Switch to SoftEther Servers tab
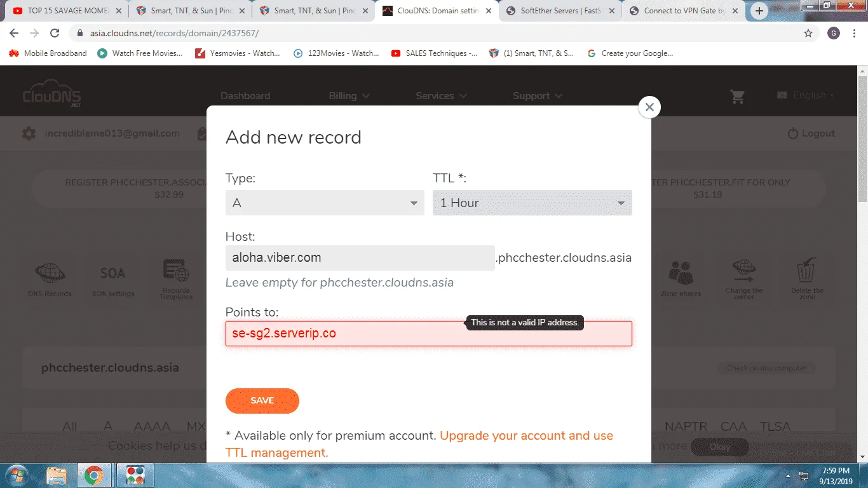The height and width of the screenshot is (488, 868). coord(560,11)
